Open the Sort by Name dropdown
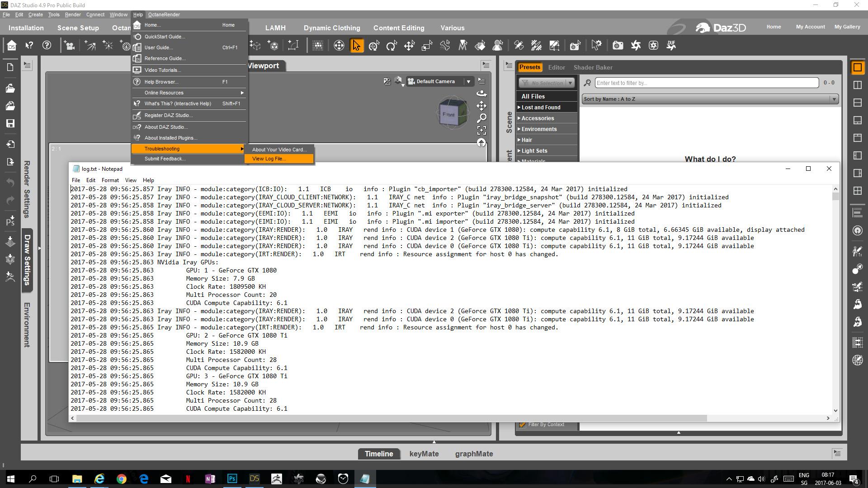The height and width of the screenshot is (488, 868). pyautogui.click(x=710, y=99)
